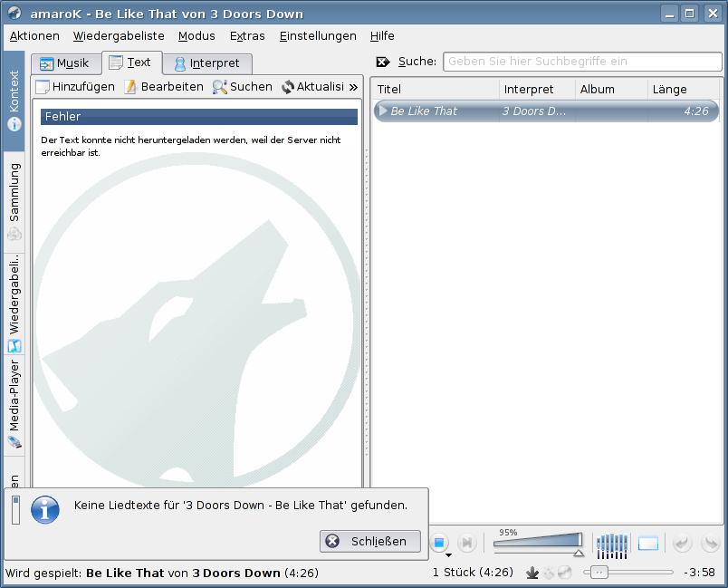
Task: Click the CD icon on the Sammlung tab
Action: (14, 234)
